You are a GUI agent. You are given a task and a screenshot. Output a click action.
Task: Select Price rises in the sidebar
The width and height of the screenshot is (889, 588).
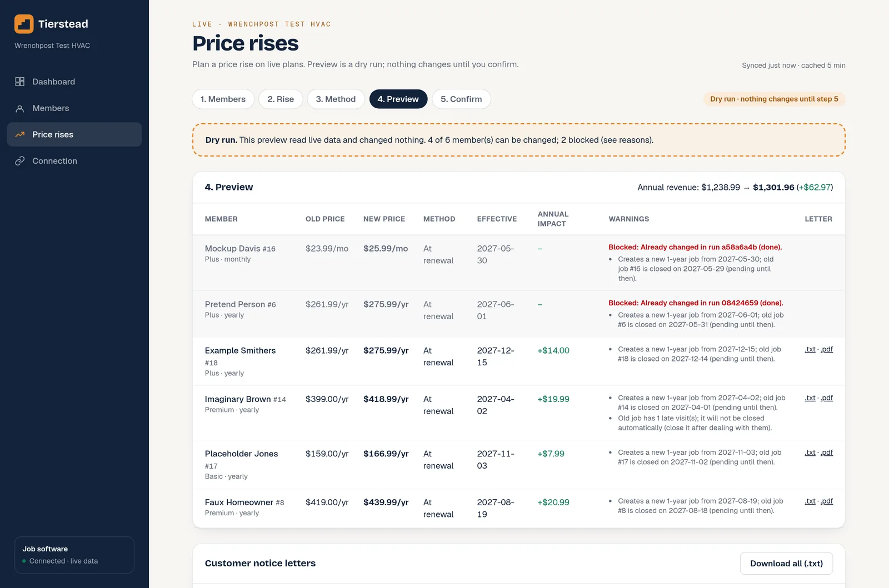(x=74, y=134)
